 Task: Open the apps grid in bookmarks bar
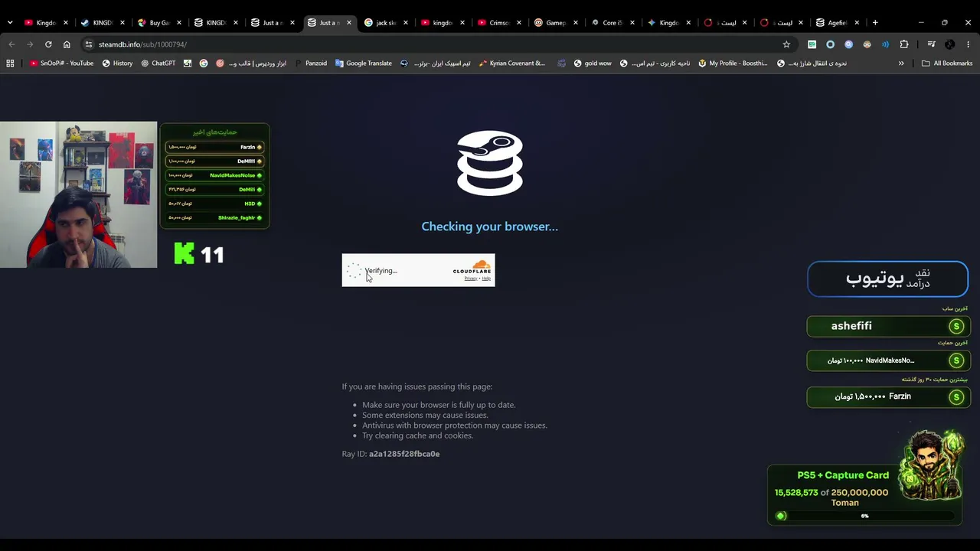[x=10, y=64]
